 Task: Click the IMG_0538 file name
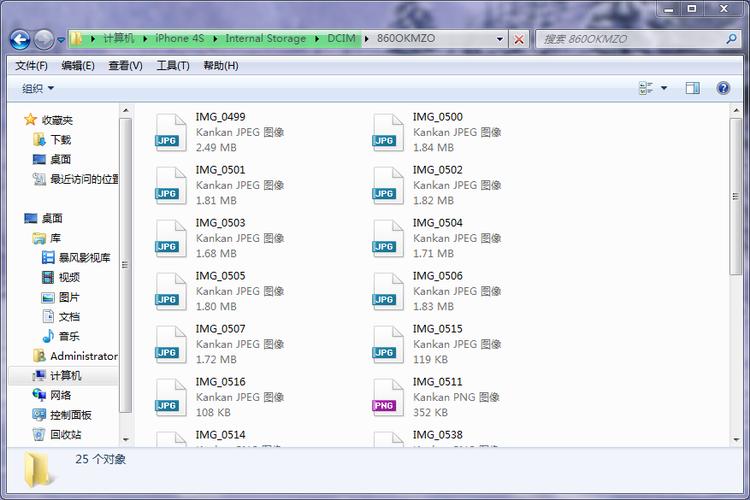[x=438, y=435]
